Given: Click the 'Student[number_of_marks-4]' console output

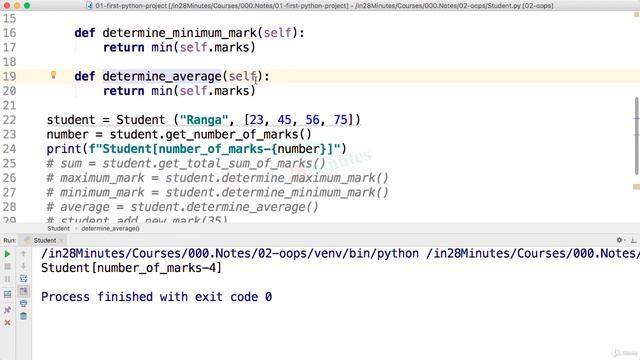Looking at the screenshot, I should [x=131, y=268].
